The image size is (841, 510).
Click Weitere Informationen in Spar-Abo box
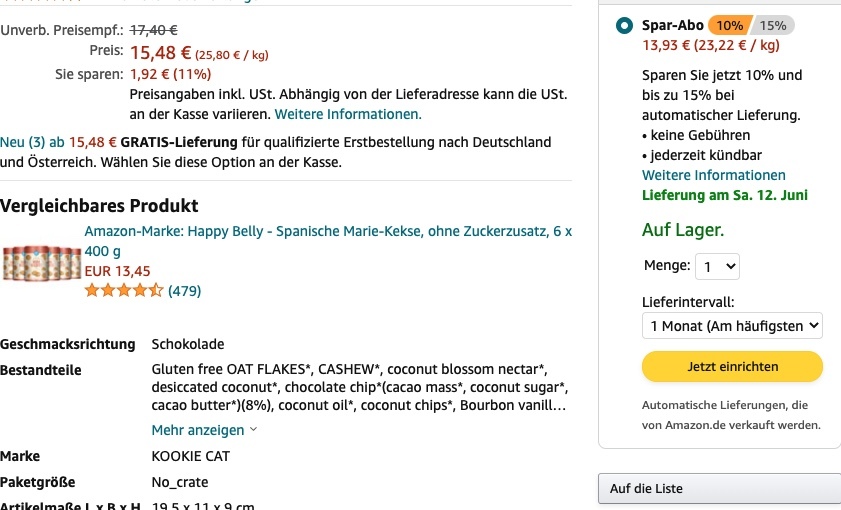[x=713, y=175]
